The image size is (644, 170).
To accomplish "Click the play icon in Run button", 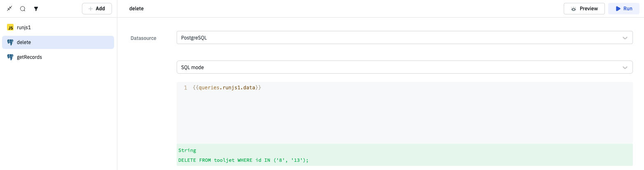I will (618, 9).
